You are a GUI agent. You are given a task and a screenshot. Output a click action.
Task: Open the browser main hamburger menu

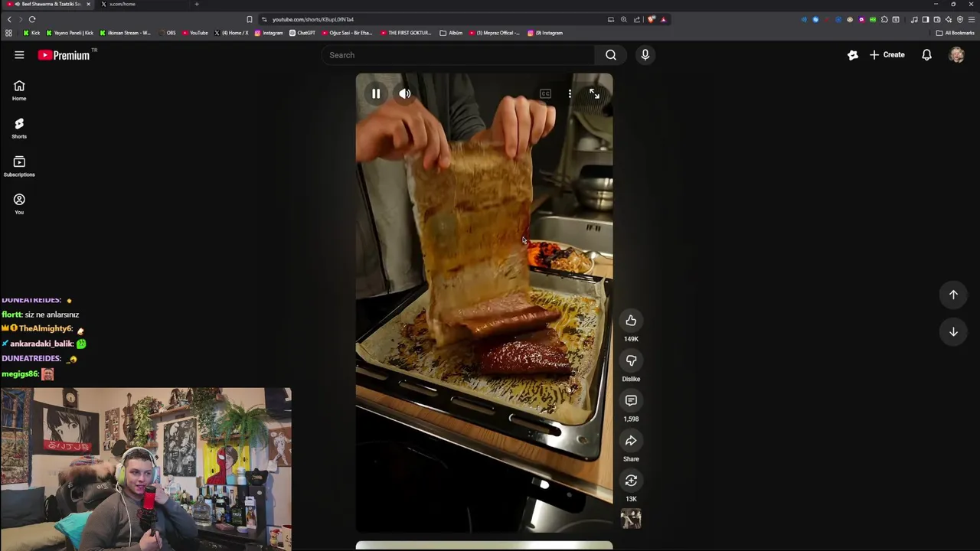coord(972,19)
